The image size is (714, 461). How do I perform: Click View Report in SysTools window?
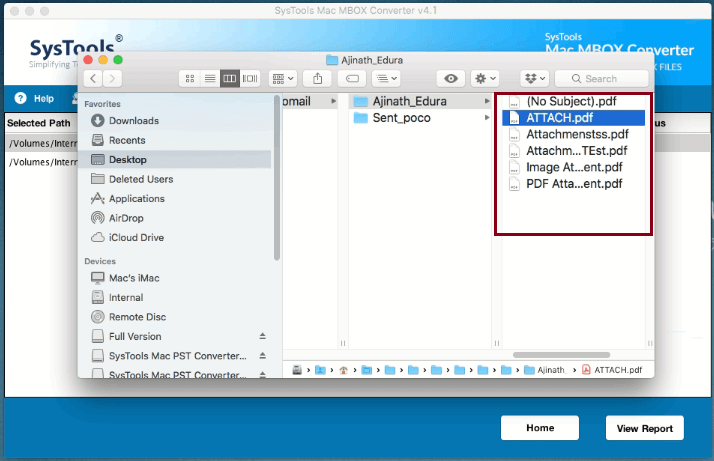[x=644, y=428]
